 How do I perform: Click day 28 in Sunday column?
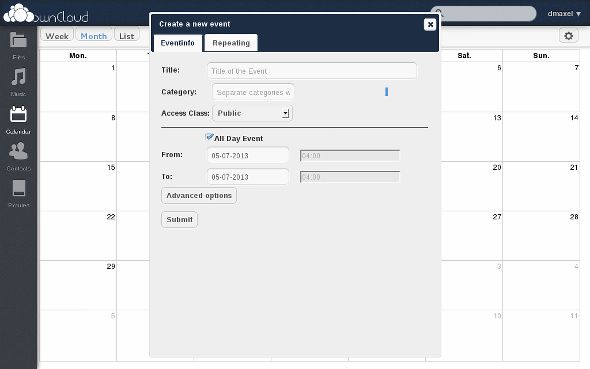pyautogui.click(x=541, y=235)
